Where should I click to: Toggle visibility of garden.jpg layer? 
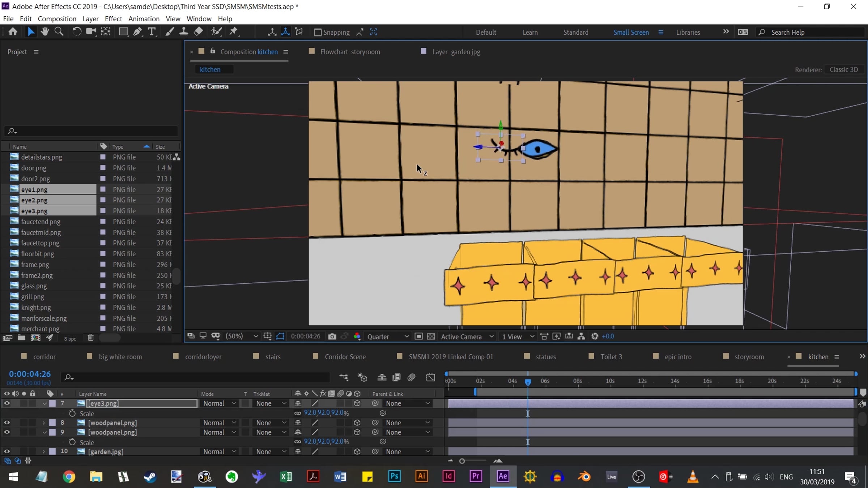7,451
